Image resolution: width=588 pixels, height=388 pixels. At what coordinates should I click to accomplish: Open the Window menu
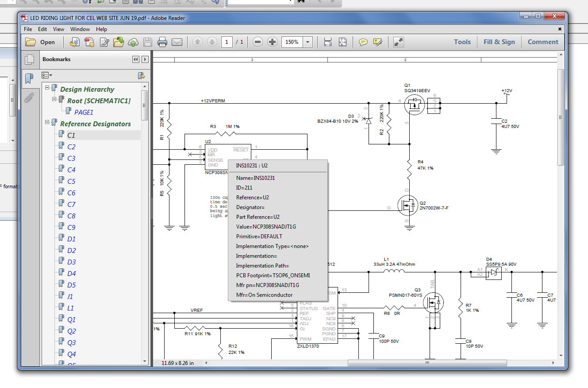(80, 29)
